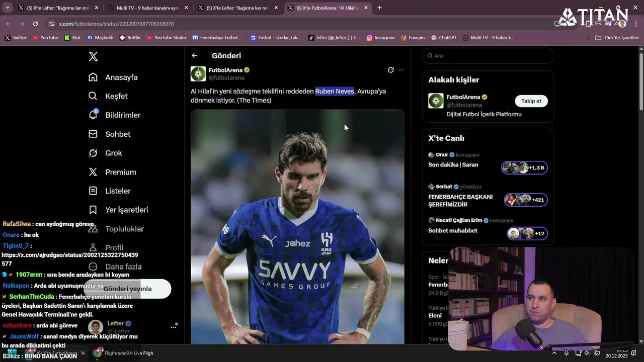The width and height of the screenshot is (644, 362).
Task: Expand system tray hidden icons chevron
Action: 554,353
